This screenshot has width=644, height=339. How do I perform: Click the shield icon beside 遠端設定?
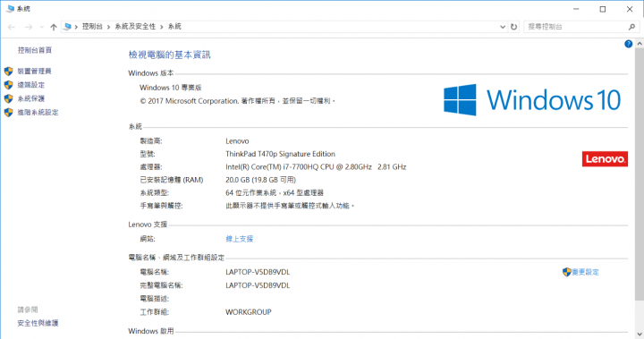point(9,85)
